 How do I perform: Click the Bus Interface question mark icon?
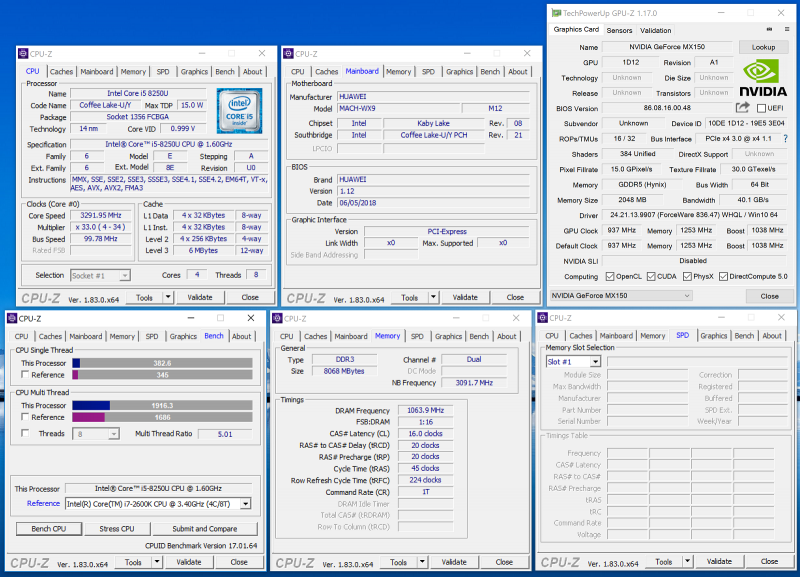click(x=786, y=138)
